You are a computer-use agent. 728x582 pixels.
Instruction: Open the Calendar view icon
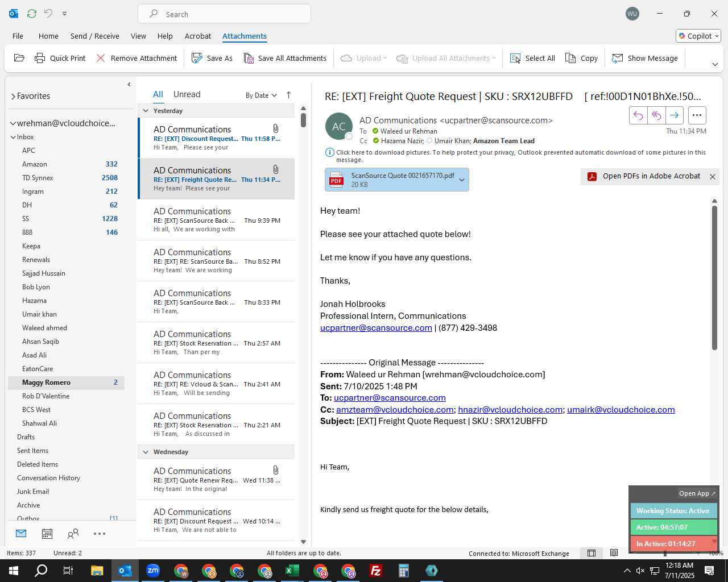[47, 533]
